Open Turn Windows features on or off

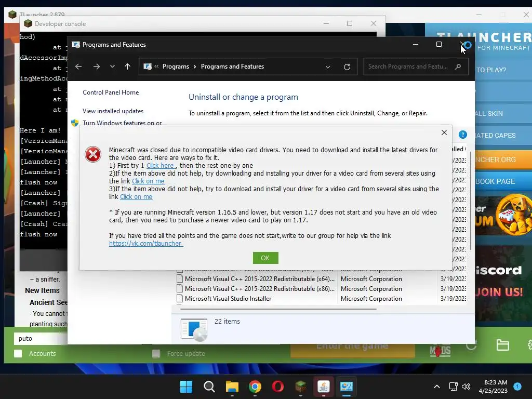pyautogui.click(x=122, y=123)
